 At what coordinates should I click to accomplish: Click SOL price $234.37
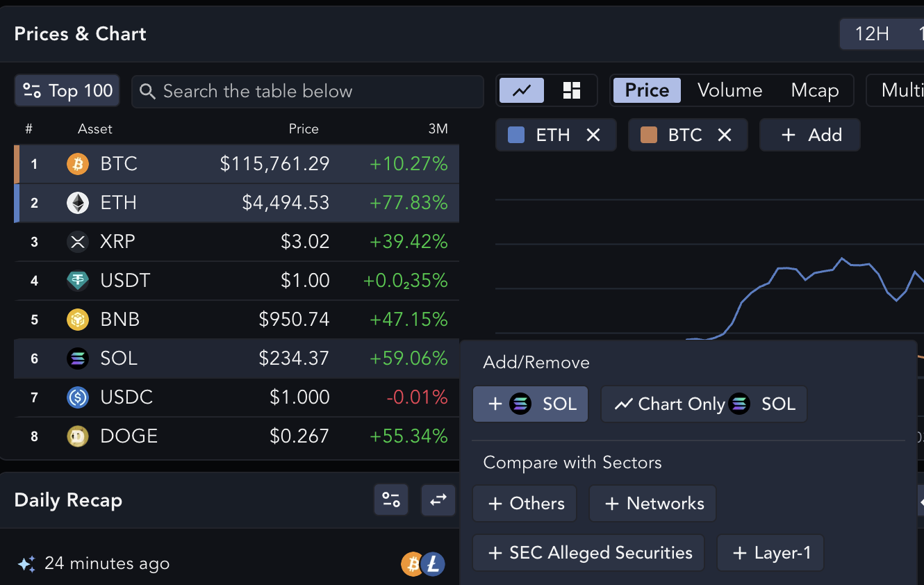294,359
